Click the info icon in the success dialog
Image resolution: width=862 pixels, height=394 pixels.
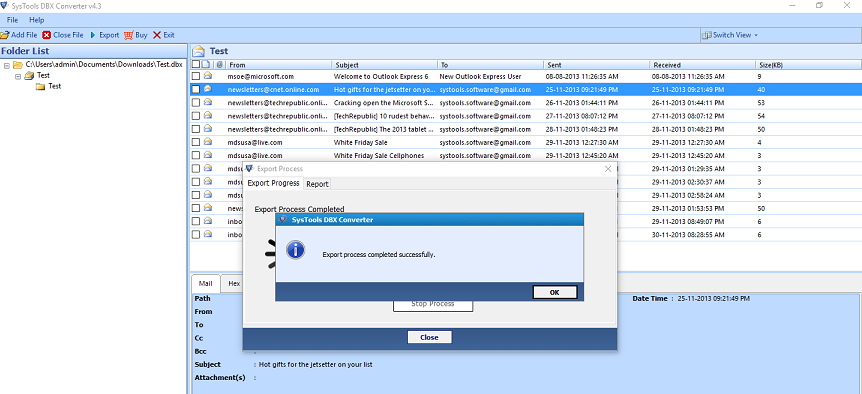click(296, 250)
